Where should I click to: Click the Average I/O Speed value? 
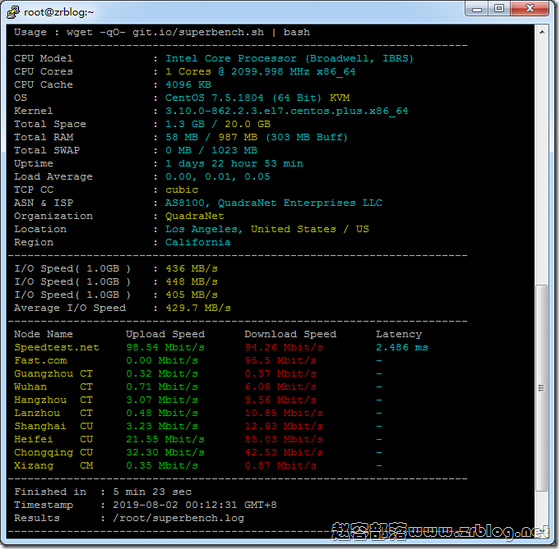coord(198,308)
